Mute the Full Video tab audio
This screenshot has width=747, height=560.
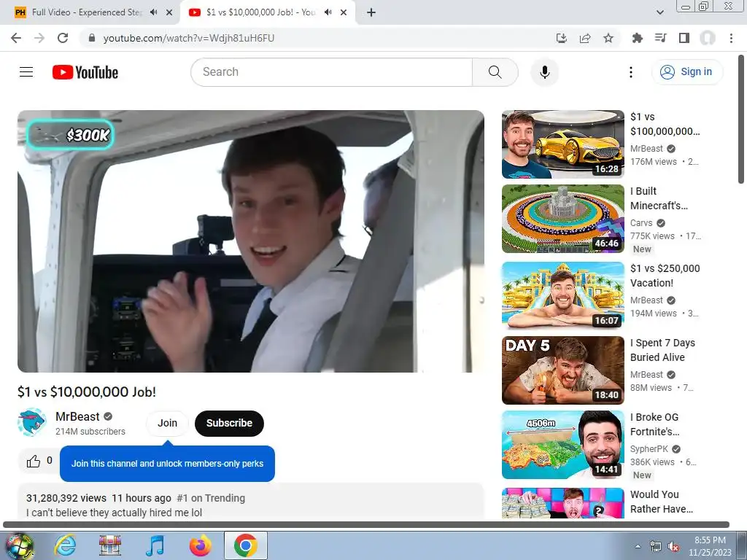153,12
